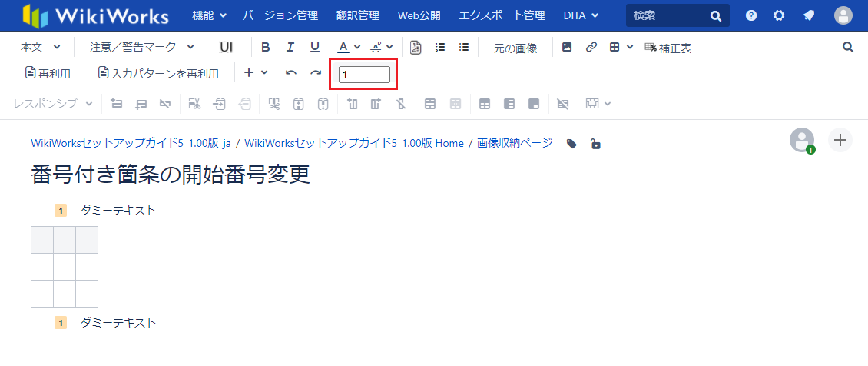
Task: Click the page lock icon
Action: coord(595,144)
